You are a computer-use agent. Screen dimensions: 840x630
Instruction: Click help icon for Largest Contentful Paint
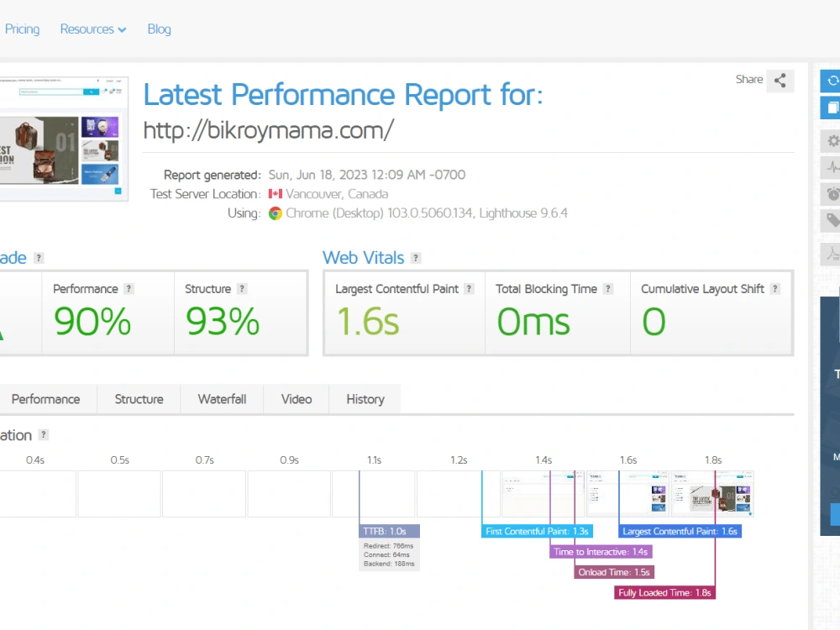(470, 289)
